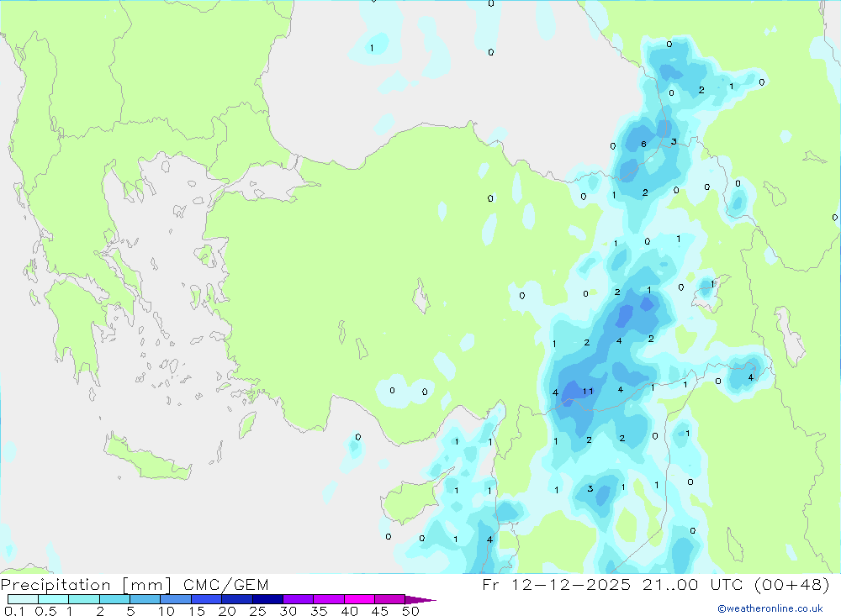
Task: Click the CMC/GEM model label
Action: click(225, 585)
